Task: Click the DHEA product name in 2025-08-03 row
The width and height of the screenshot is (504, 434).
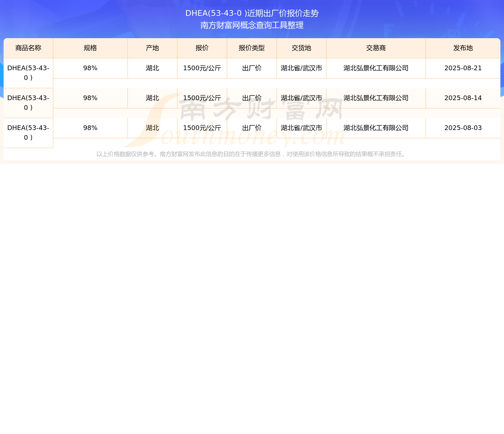Action: point(28,133)
